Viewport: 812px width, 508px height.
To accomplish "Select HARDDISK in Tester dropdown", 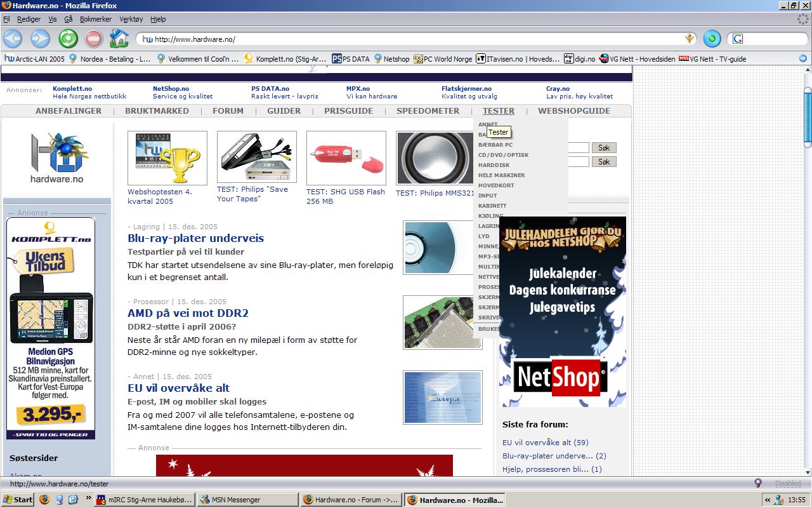I will pos(494,165).
